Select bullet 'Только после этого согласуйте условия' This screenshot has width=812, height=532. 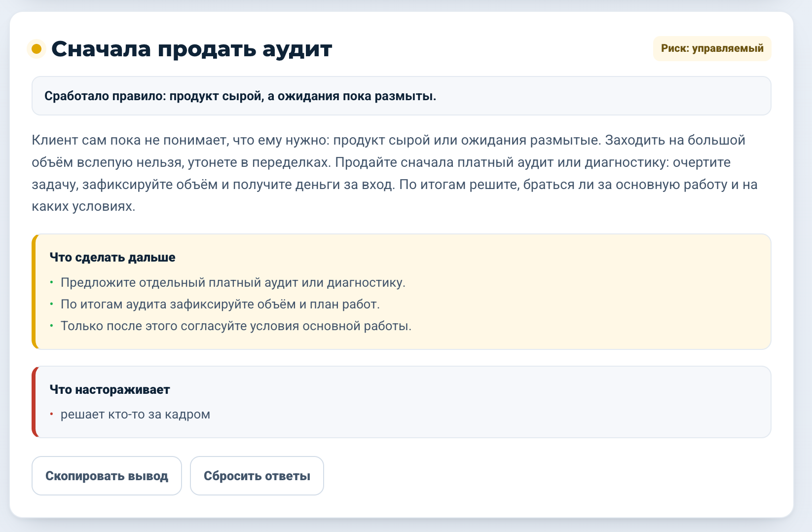click(236, 326)
